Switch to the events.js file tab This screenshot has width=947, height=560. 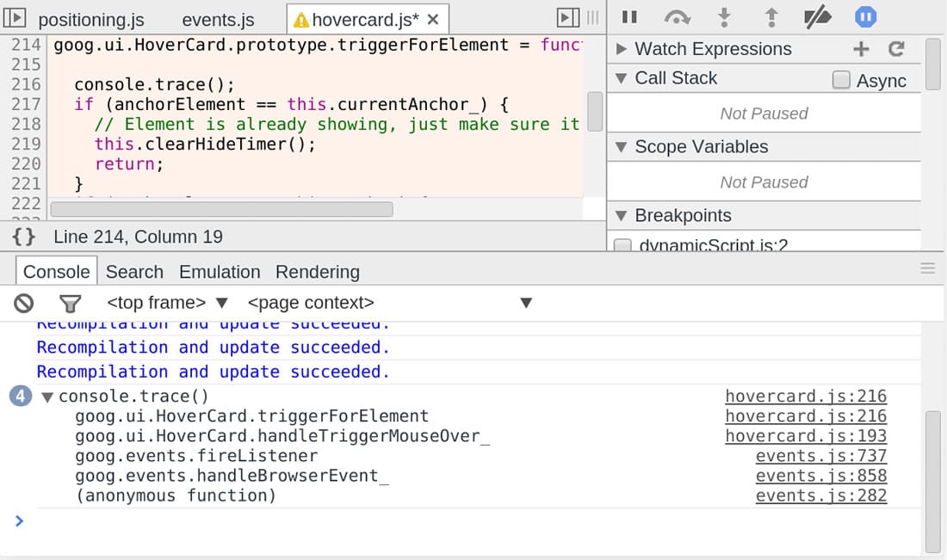pyautogui.click(x=218, y=20)
